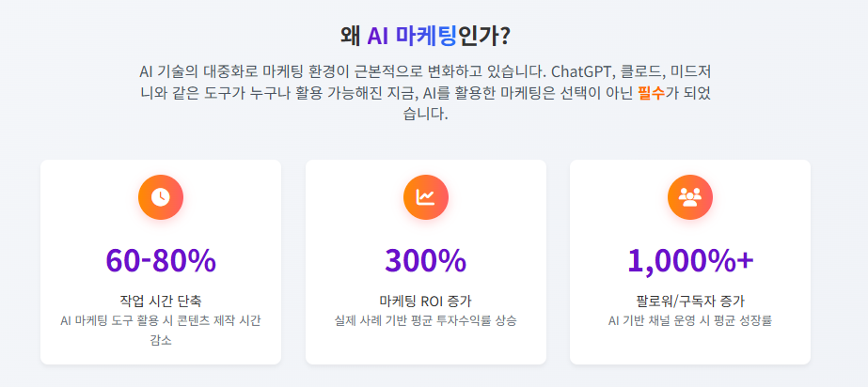This screenshot has width=868, height=387.
Task: Click the clock icon in the first card
Action: pyautogui.click(x=161, y=197)
